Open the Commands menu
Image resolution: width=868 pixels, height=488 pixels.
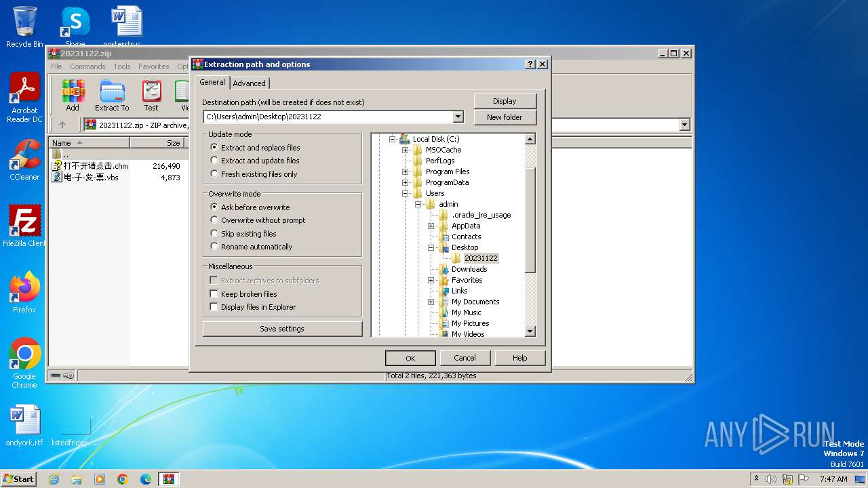click(x=87, y=66)
